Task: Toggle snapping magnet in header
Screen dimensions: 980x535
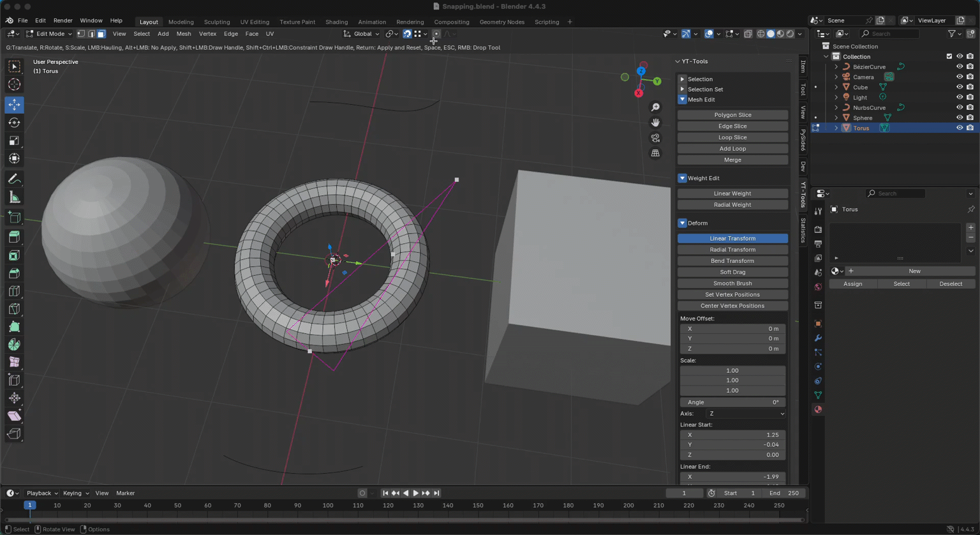Action: tap(407, 34)
